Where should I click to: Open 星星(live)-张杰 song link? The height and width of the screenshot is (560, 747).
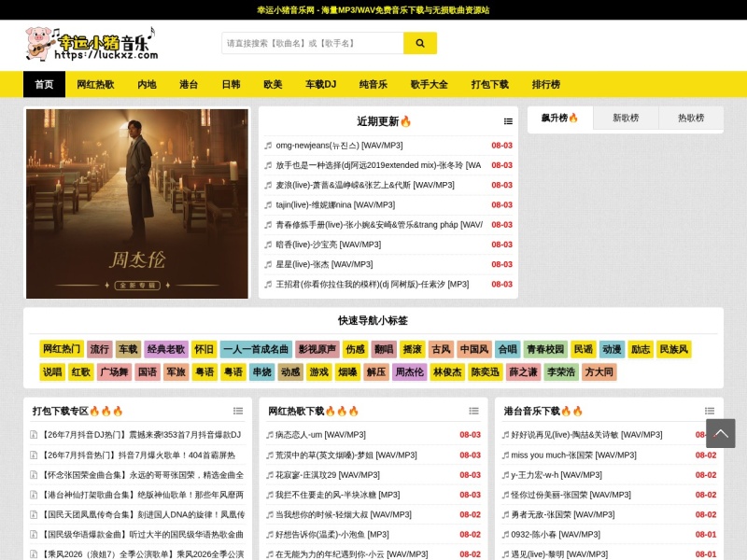324,265
